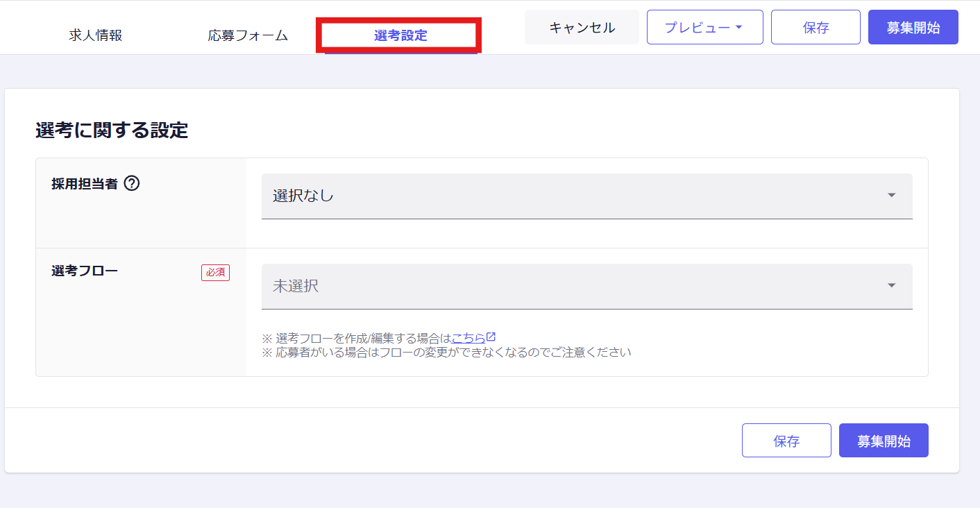980x508 pixels.
Task: Follow the こちら link to edit flows
Action: [468, 338]
